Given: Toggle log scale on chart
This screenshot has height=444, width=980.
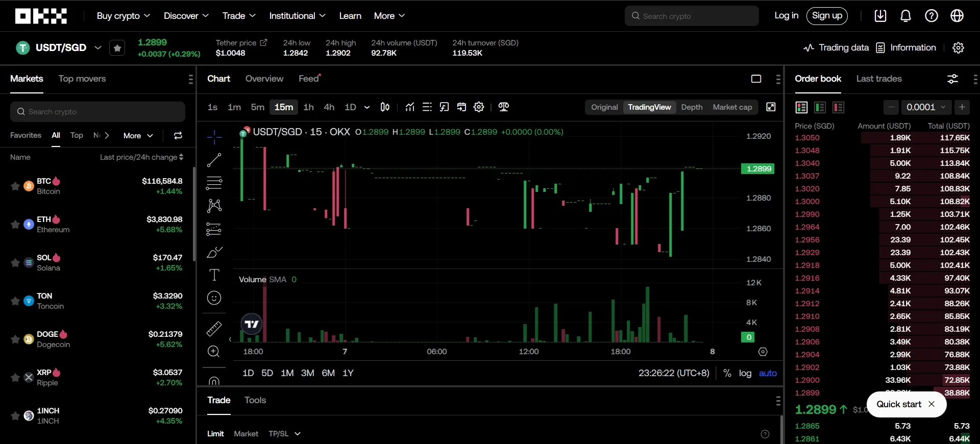Looking at the screenshot, I should tap(745, 373).
